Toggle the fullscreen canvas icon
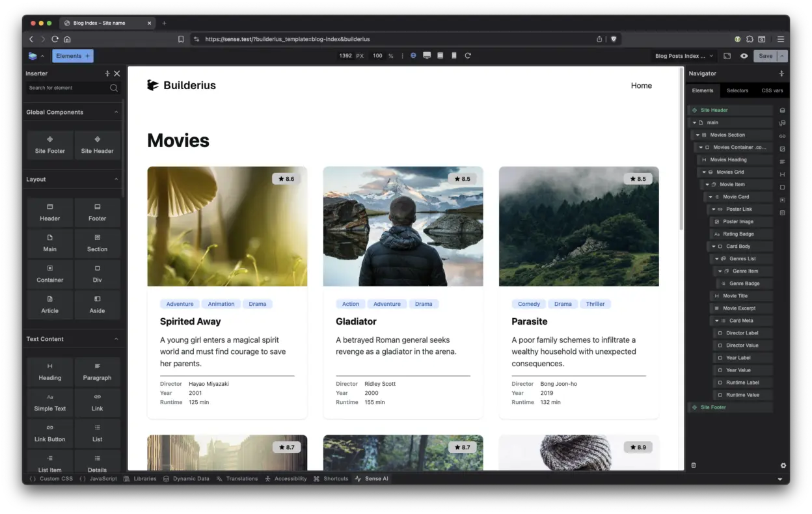812x514 pixels. tap(727, 56)
